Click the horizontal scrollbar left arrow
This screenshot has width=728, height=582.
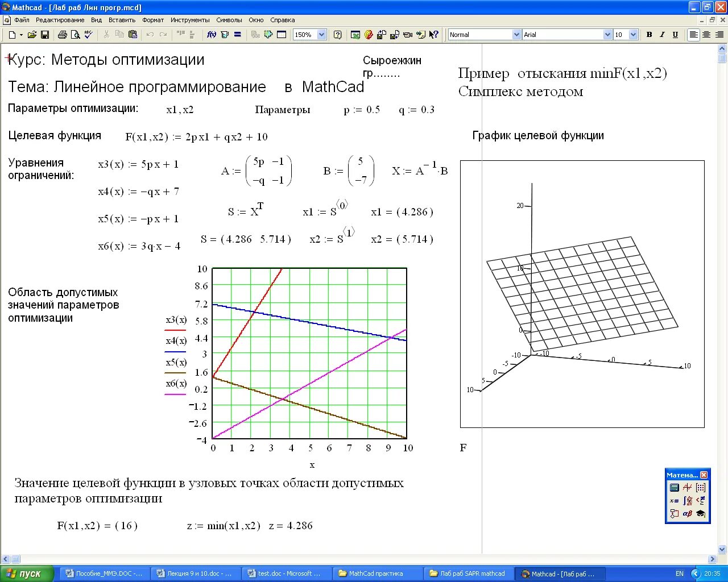point(6,559)
